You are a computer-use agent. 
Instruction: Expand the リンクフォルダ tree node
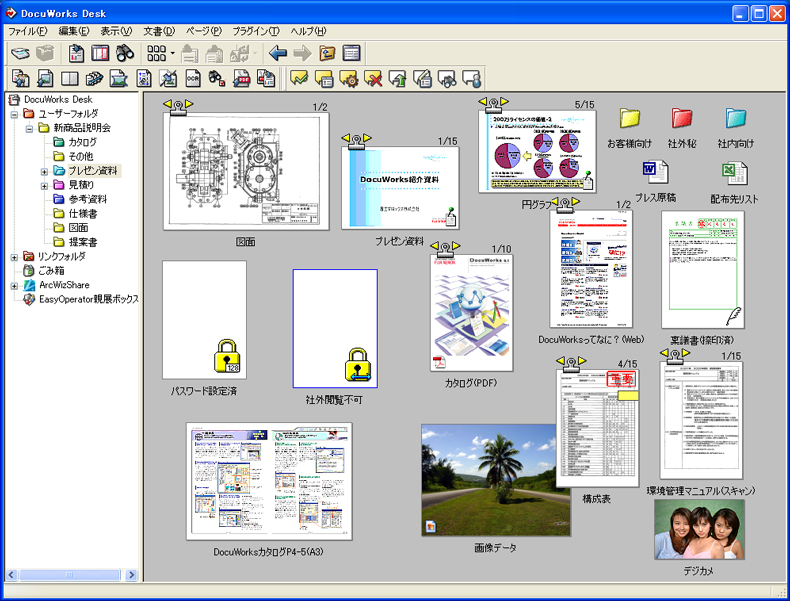click(14, 257)
